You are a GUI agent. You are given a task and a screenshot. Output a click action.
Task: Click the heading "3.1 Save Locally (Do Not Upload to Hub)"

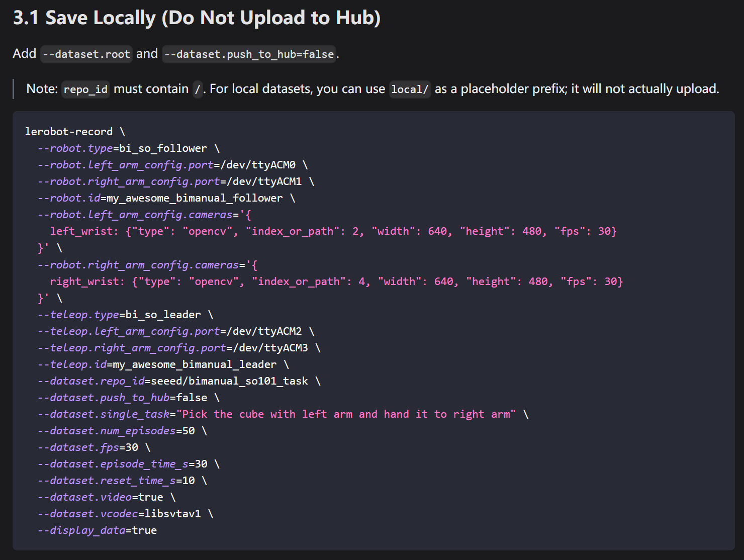pyautogui.click(x=197, y=18)
